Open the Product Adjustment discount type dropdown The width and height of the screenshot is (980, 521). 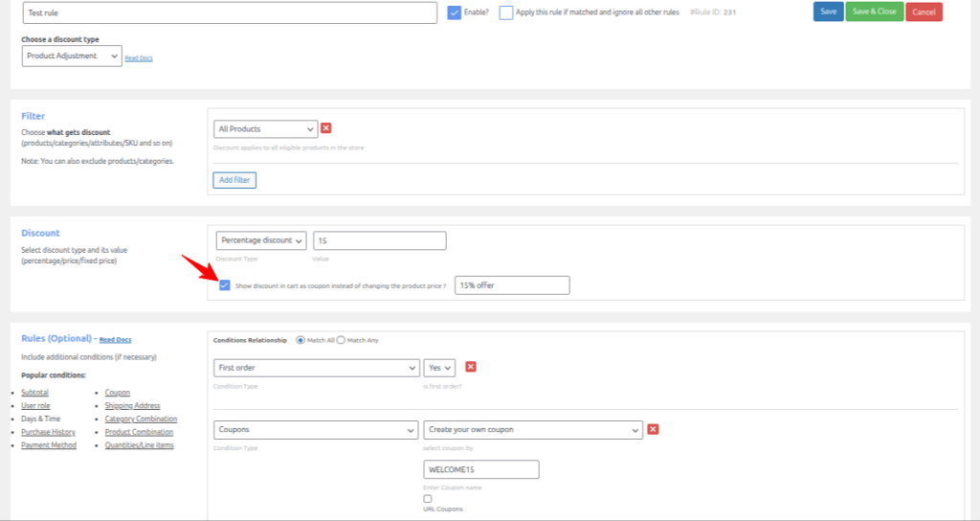[72, 56]
